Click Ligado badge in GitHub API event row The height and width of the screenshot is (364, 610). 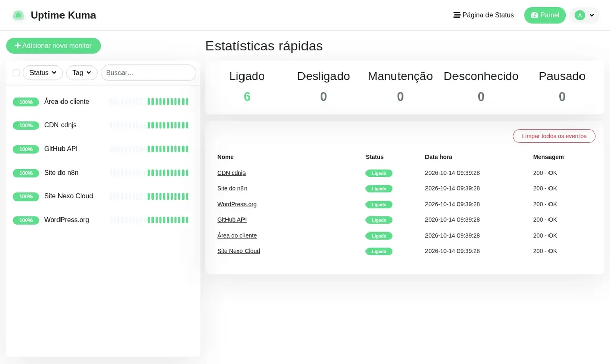coord(379,220)
